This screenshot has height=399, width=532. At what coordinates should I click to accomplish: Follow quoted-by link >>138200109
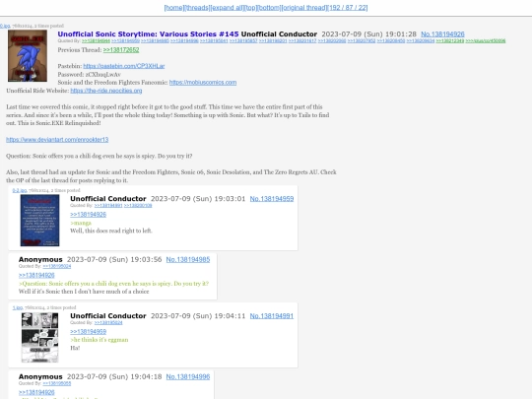click(138, 206)
